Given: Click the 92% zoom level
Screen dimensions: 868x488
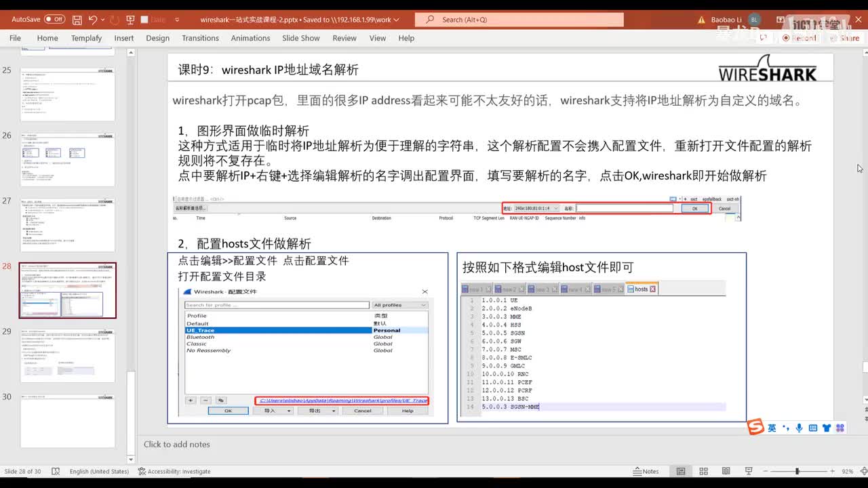Looking at the screenshot, I should (848, 471).
